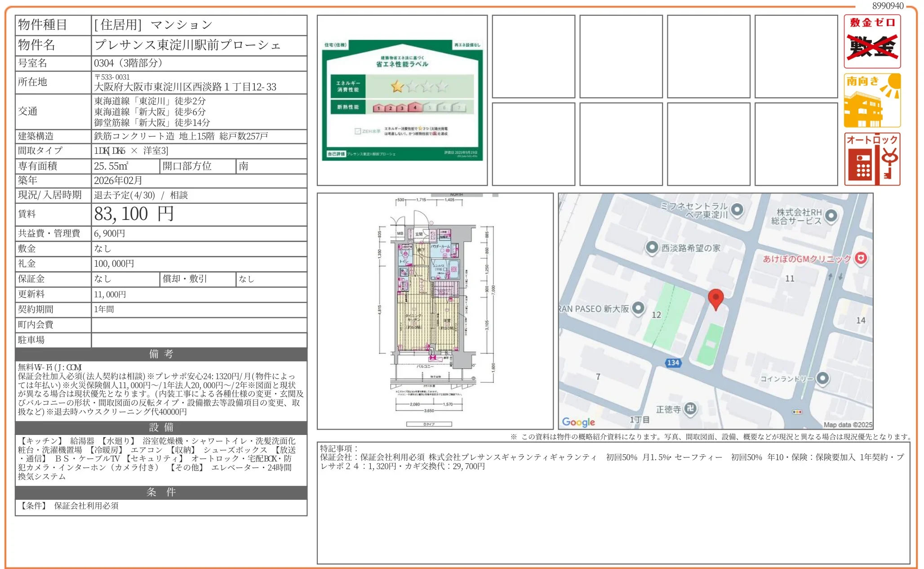Viewport: 924px width, 569px height.
Task: Open Google from the map logo
Action: pyautogui.click(x=579, y=422)
